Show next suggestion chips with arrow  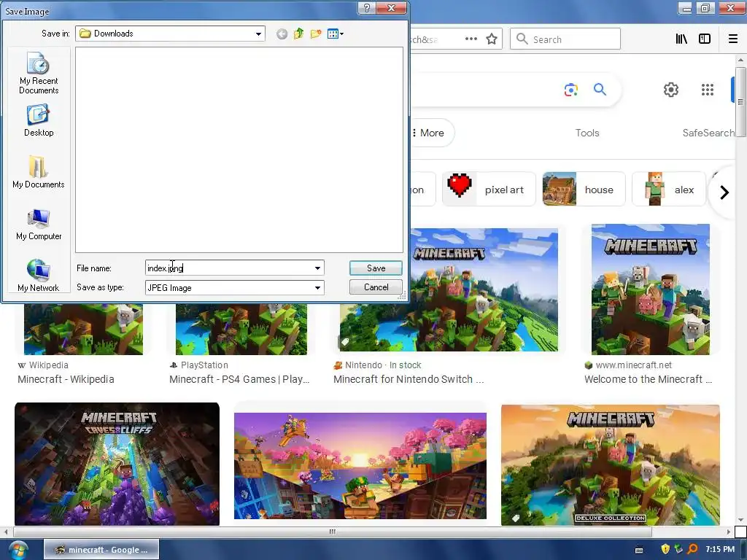click(x=724, y=192)
